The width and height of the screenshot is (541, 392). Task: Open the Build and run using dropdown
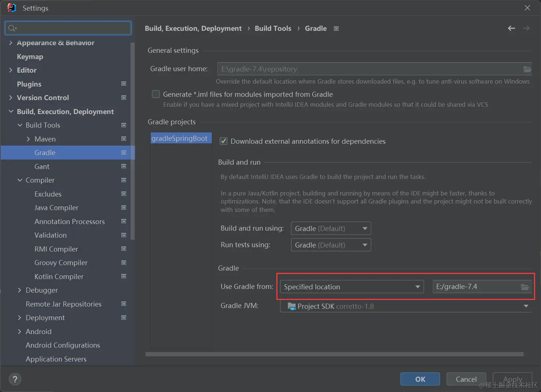331,228
